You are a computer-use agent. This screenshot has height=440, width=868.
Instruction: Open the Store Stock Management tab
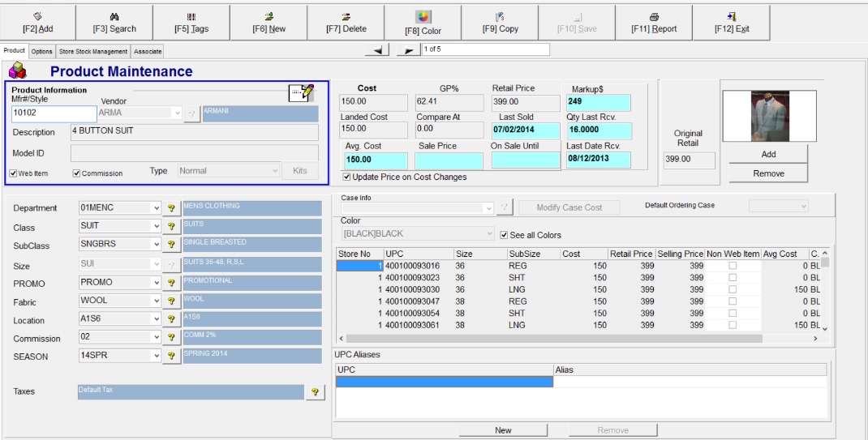(93, 51)
